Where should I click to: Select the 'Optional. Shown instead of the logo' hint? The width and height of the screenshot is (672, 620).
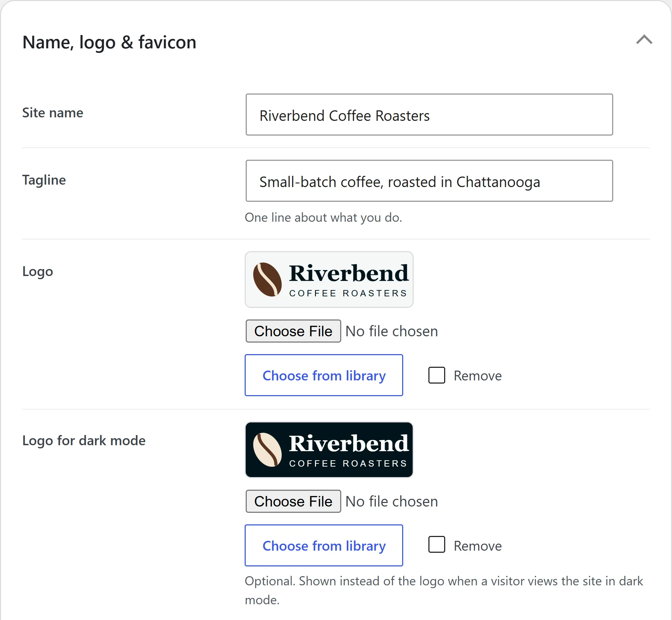pos(444,591)
